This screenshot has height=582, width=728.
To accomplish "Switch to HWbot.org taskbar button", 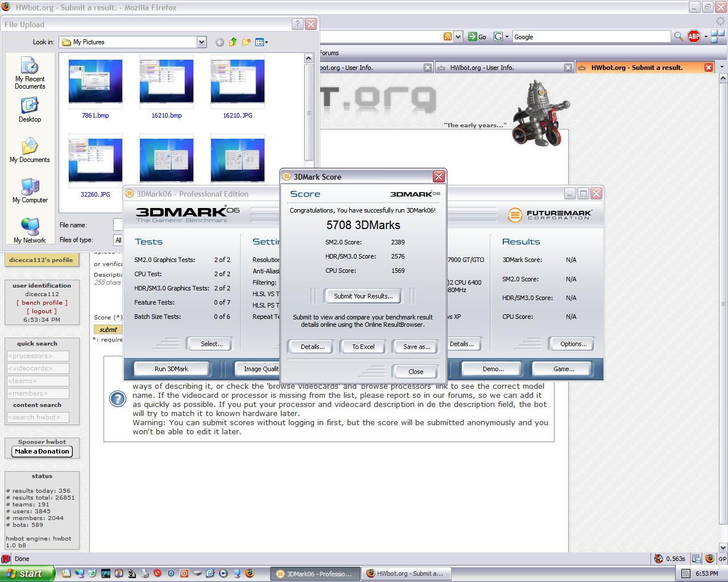I will (x=406, y=574).
